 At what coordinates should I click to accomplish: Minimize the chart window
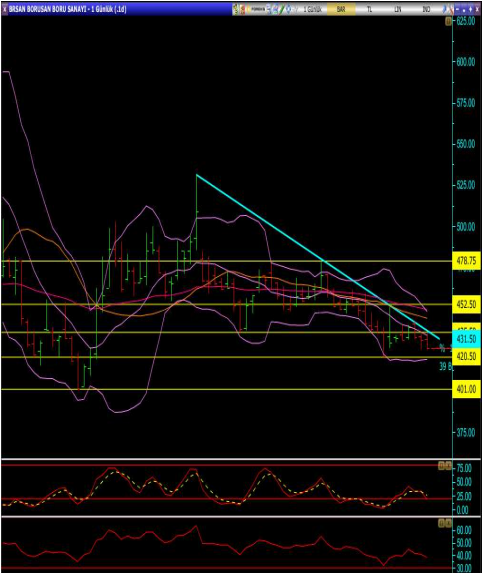pyautogui.click(x=457, y=9)
